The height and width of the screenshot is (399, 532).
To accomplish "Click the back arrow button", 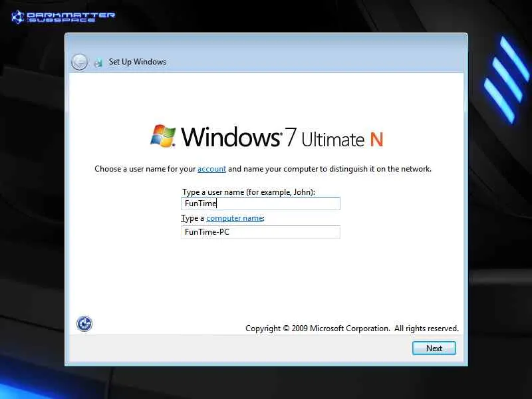I will [79, 62].
